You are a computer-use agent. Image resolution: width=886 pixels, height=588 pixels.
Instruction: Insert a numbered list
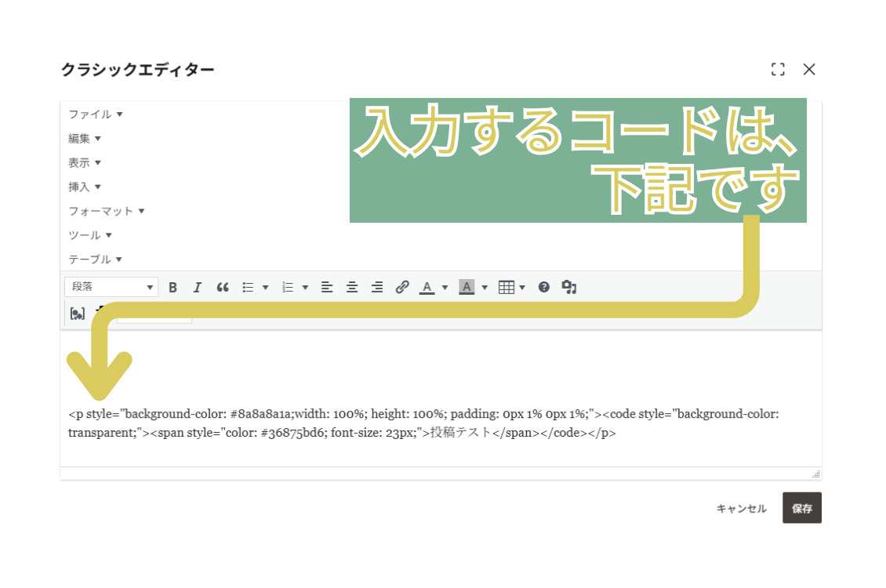coord(288,288)
